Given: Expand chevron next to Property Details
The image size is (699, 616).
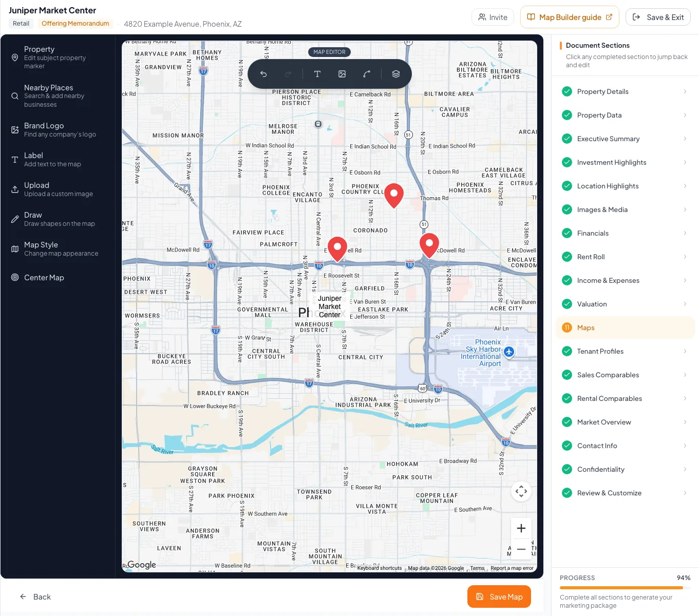Looking at the screenshot, I should [x=685, y=91].
